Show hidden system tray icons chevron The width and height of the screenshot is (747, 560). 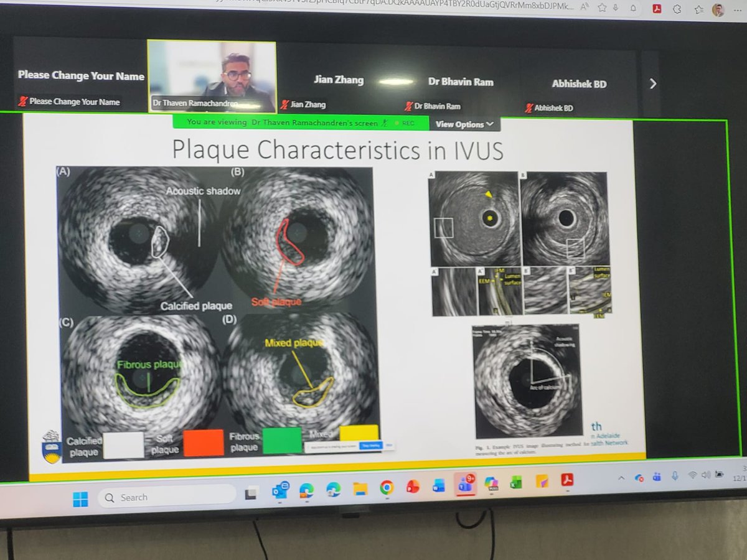point(621,478)
